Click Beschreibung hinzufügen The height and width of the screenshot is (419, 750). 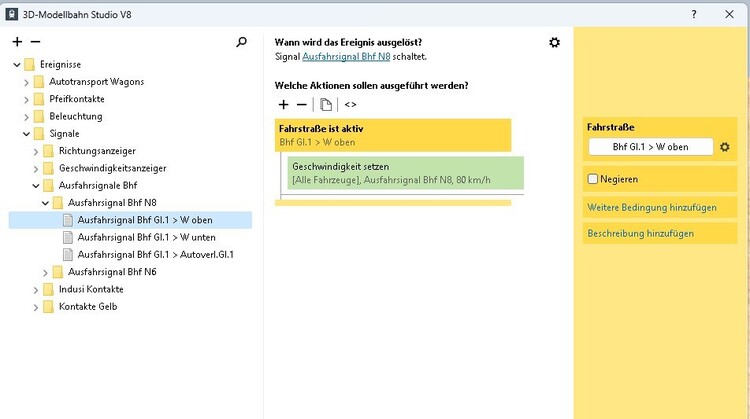(x=640, y=233)
